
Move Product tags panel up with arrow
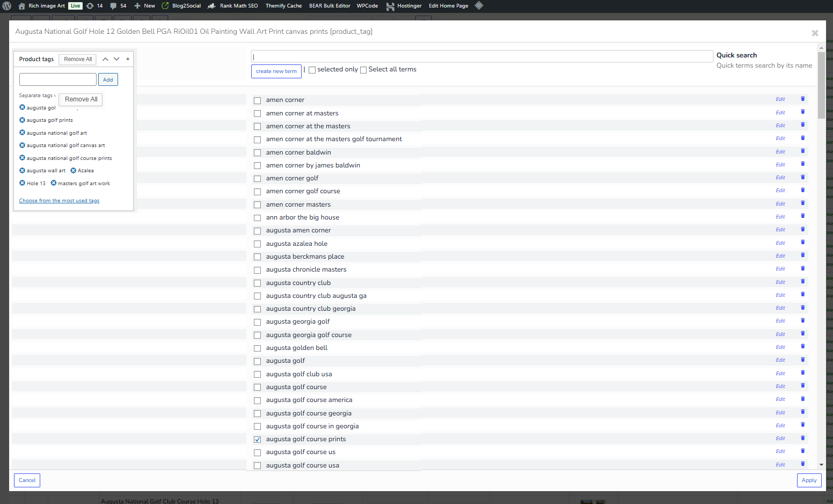105,59
